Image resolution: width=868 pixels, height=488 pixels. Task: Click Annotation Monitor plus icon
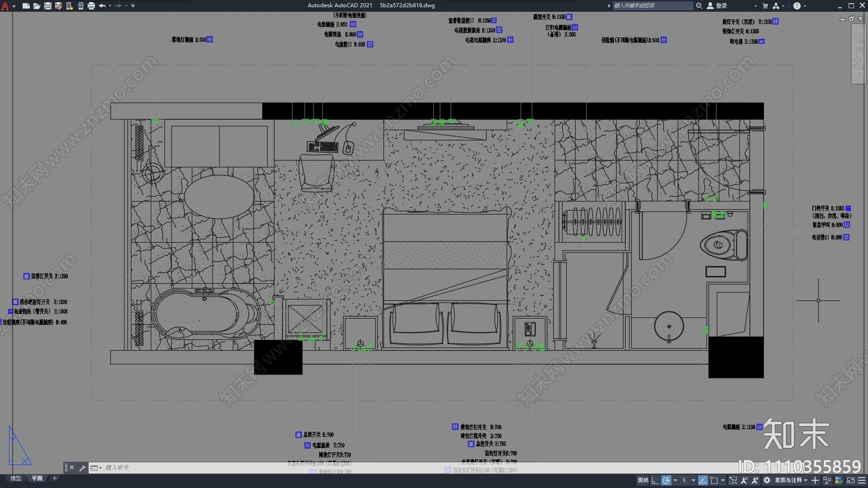click(815, 480)
